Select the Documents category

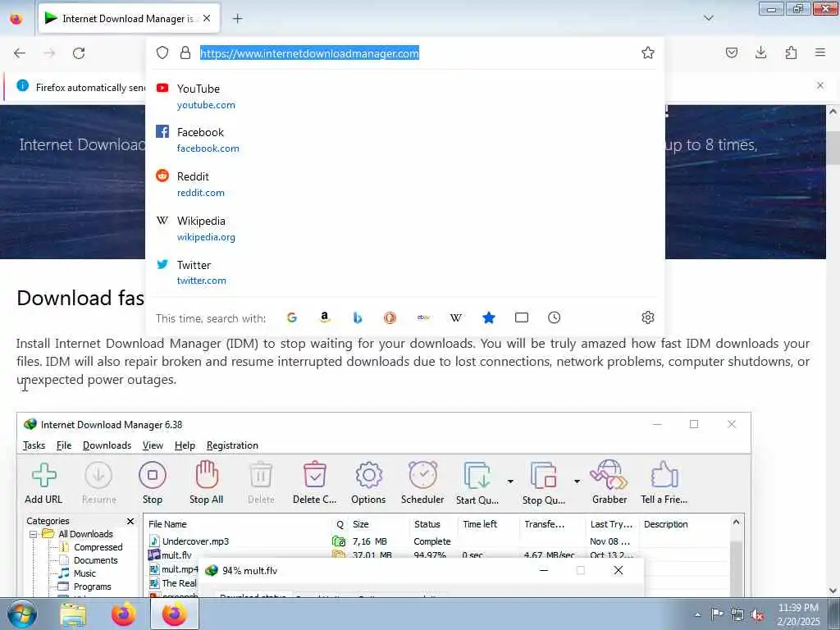(x=95, y=560)
